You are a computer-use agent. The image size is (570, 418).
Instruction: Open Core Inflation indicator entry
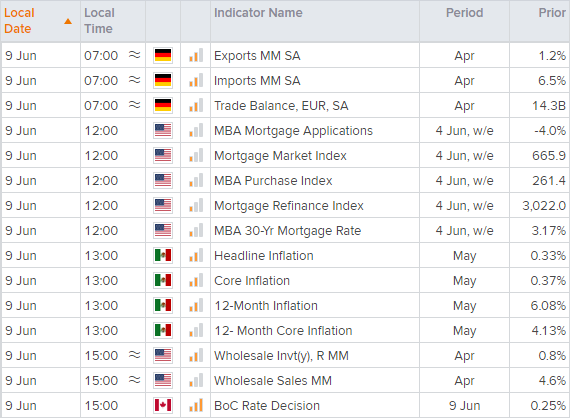[x=252, y=281]
